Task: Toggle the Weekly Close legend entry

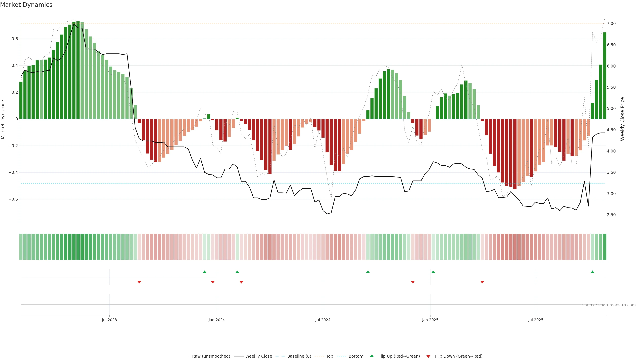Action: click(x=258, y=356)
